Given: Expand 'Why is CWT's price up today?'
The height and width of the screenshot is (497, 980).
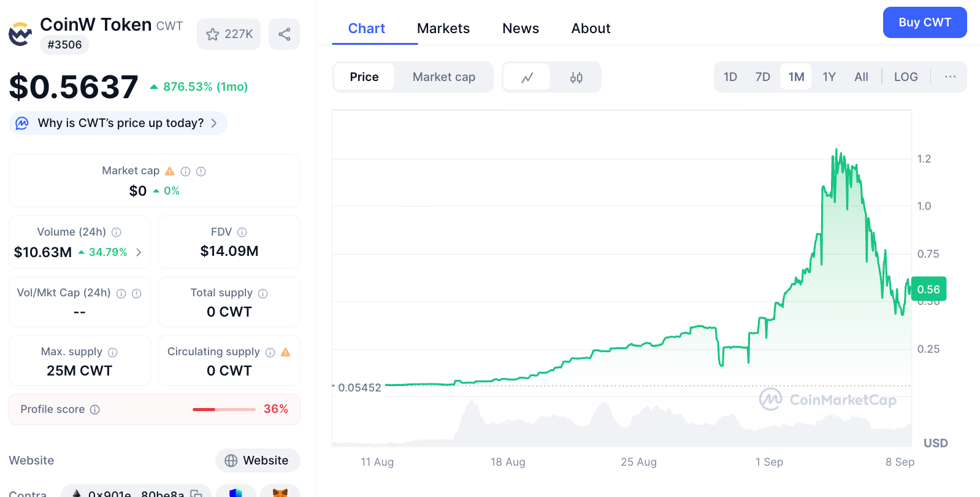Looking at the screenshot, I should pos(118,123).
